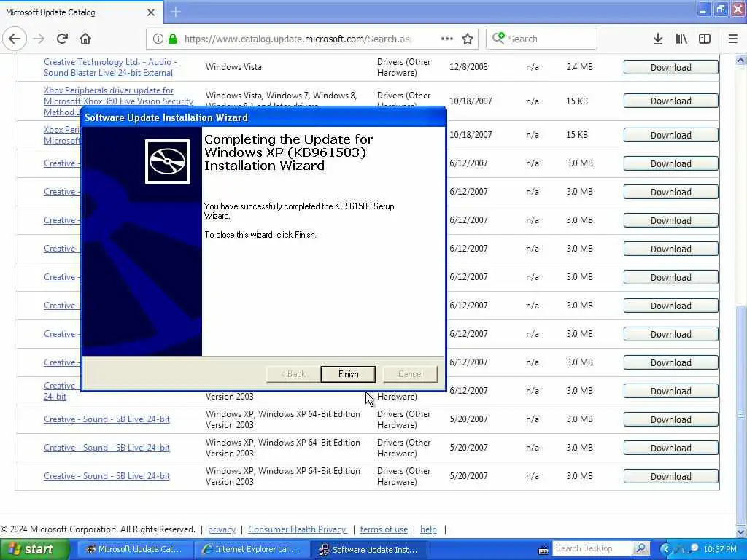Open the page actions three-dots menu
Screen dimensions: 747x560
click(x=447, y=39)
